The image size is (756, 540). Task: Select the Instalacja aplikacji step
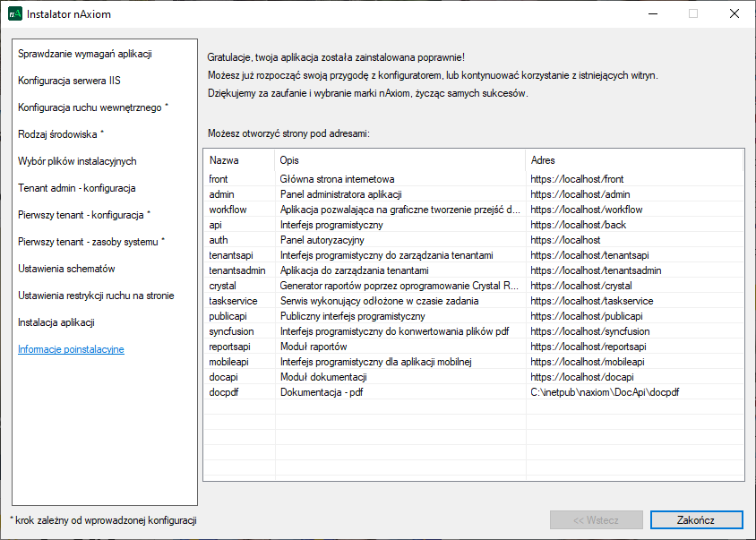[x=56, y=322]
